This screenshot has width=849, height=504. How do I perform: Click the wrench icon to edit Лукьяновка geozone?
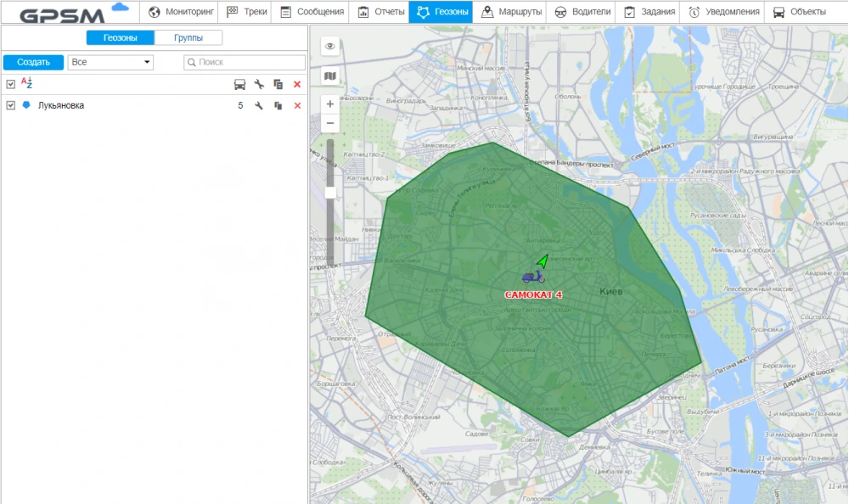[260, 105]
